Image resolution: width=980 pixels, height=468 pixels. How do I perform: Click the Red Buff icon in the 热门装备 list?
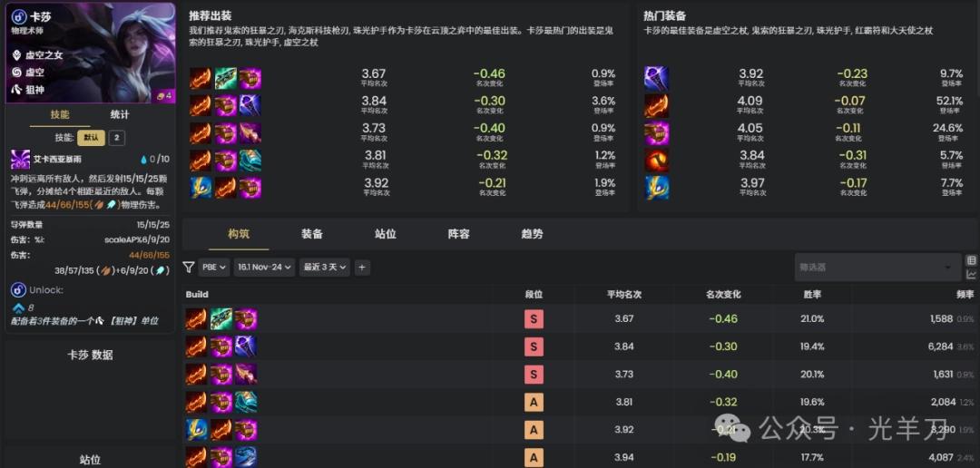[656, 161]
